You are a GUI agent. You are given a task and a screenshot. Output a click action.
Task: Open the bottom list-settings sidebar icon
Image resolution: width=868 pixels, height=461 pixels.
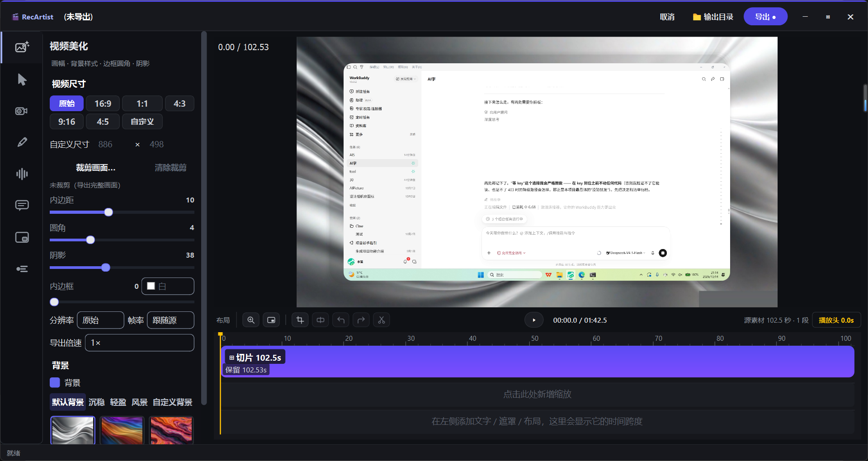click(x=22, y=269)
